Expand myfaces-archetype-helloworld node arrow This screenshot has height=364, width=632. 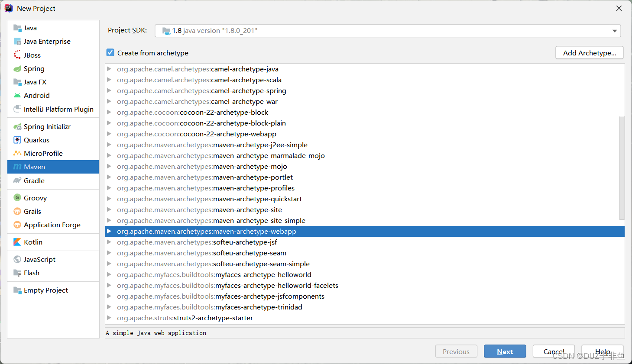pos(109,274)
